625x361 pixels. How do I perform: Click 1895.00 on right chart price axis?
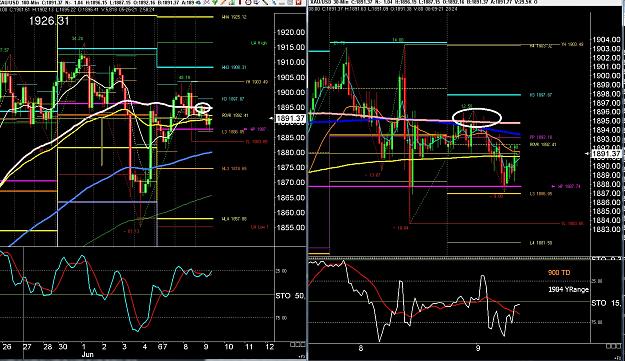pyautogui.click(x=607, y=121)
